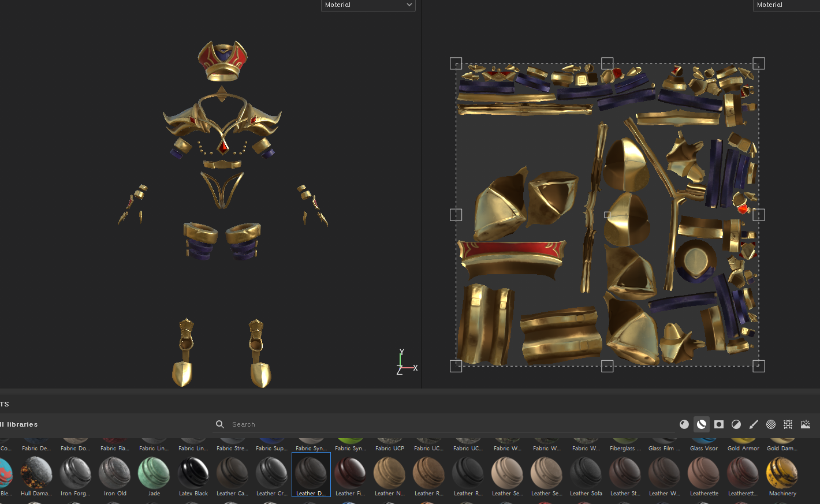This screenshot has height=504, width=820.
Task: Select the Leather Cr... smart material
Action: (x=272, y=476)
